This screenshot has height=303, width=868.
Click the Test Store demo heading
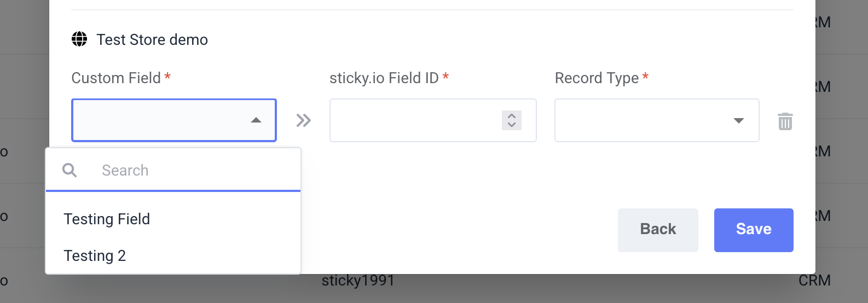(x=152, y=40)
